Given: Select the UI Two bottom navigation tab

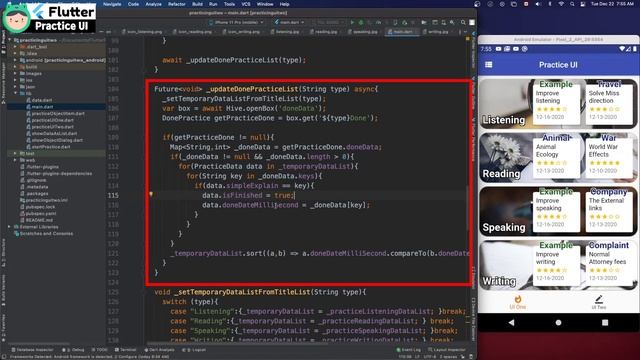Looking at the screenshot, I should (599, 302).
